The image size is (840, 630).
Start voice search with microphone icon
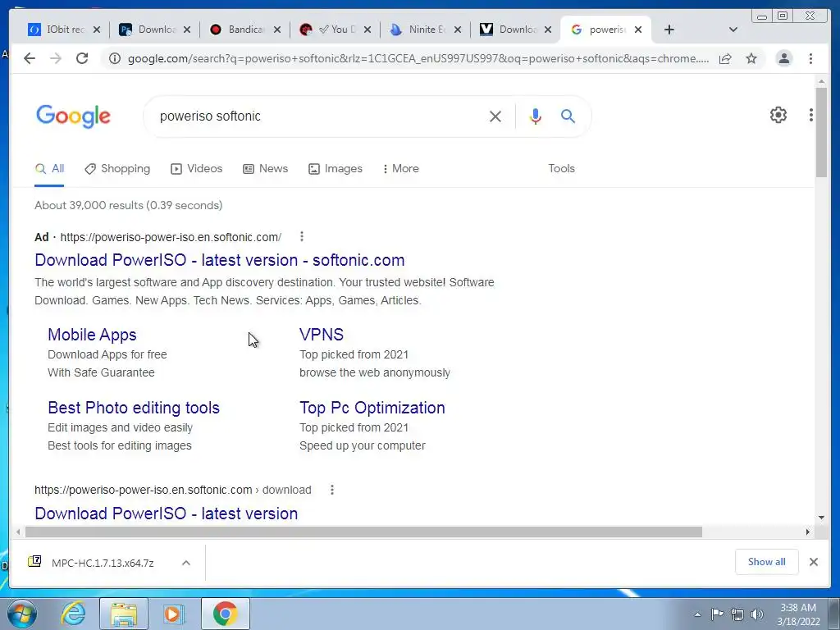[x=535, y=116]
